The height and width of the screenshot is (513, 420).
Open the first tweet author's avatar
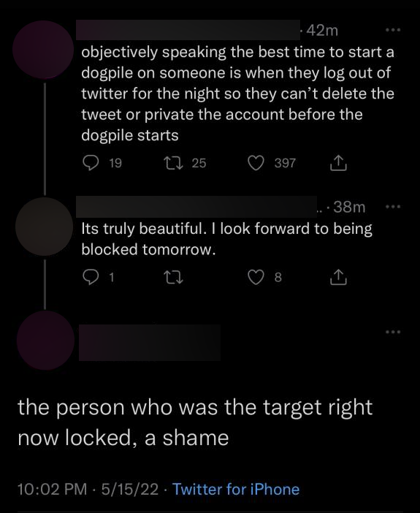click(43, 50)
